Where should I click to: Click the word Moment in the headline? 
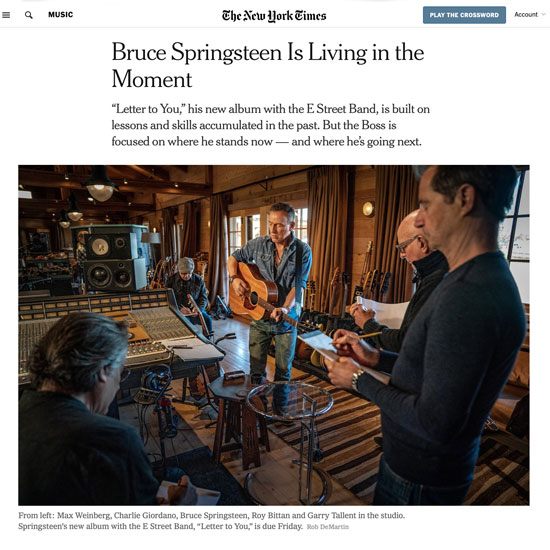click(x=152, y=79)
